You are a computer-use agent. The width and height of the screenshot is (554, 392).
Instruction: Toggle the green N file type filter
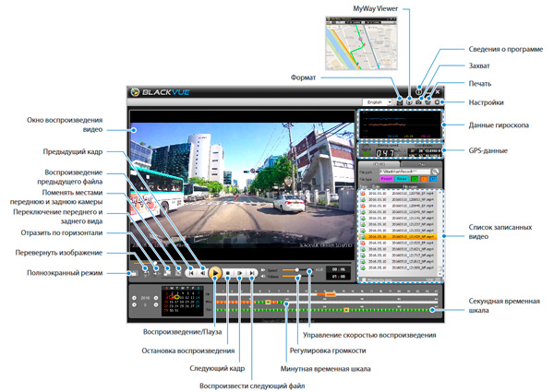415,181
